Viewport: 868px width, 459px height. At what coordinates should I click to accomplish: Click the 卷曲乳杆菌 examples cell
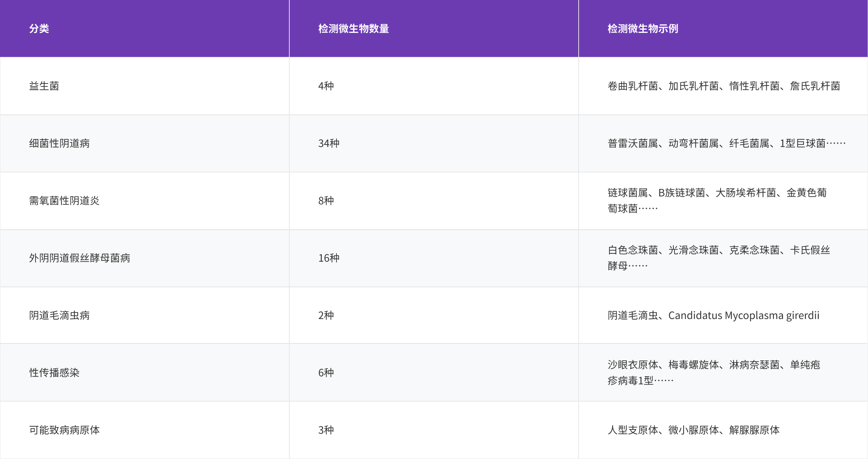[723, 86]
